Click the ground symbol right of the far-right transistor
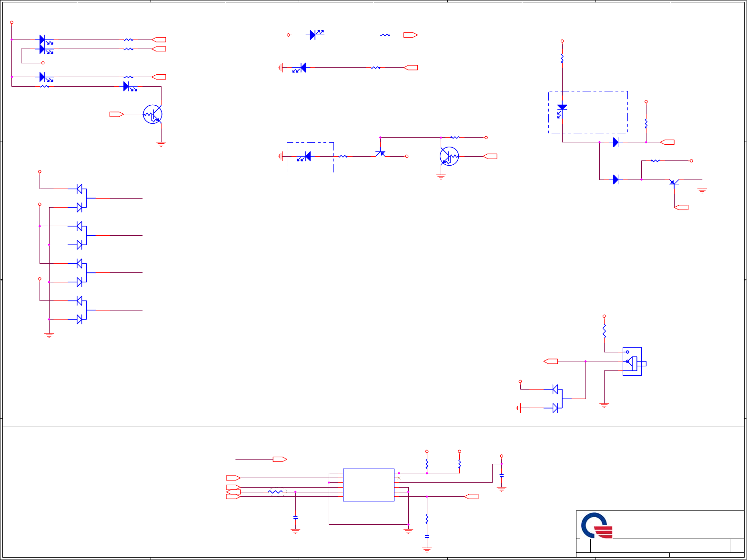This screenshot has width=747, height=560. [702, 190]
